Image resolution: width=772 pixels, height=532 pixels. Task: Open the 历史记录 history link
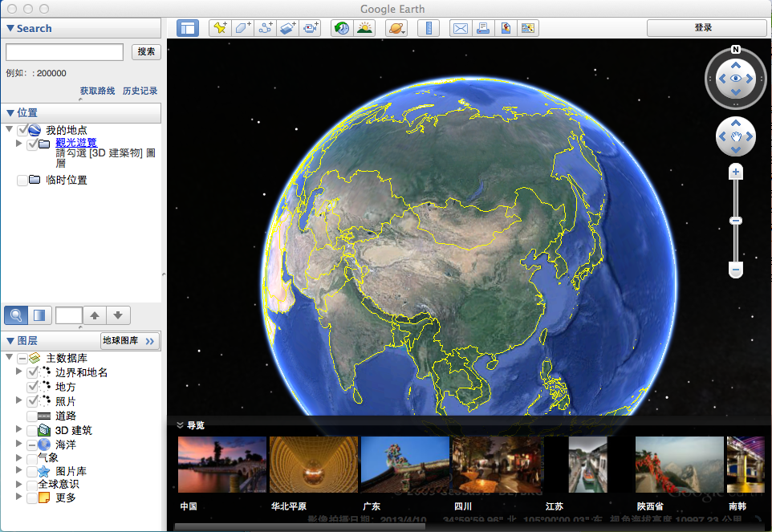[140, 91]
